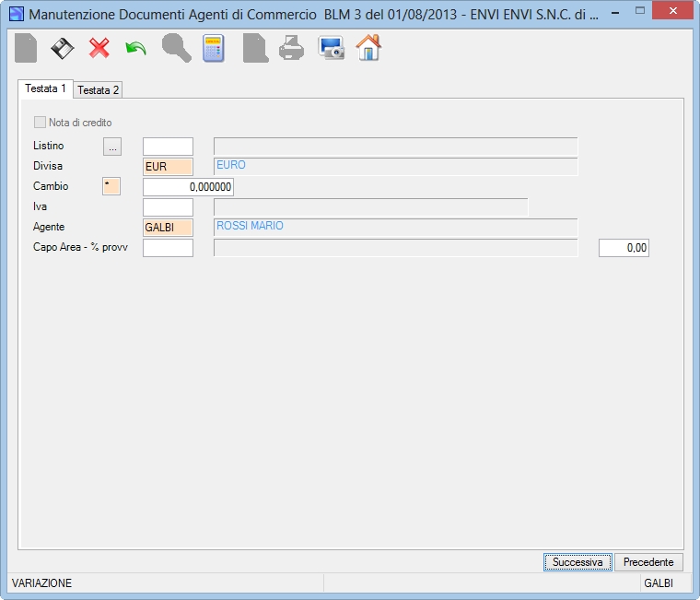Save document with the diskette icon
700x600 pixels.
pyautogui.click(x=62, y=48)
